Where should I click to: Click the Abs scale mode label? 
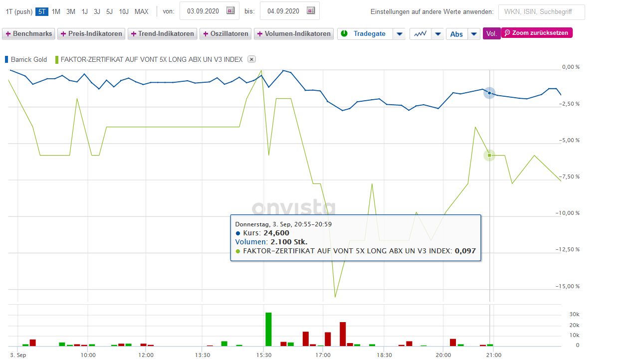click(x=456, y=34)
